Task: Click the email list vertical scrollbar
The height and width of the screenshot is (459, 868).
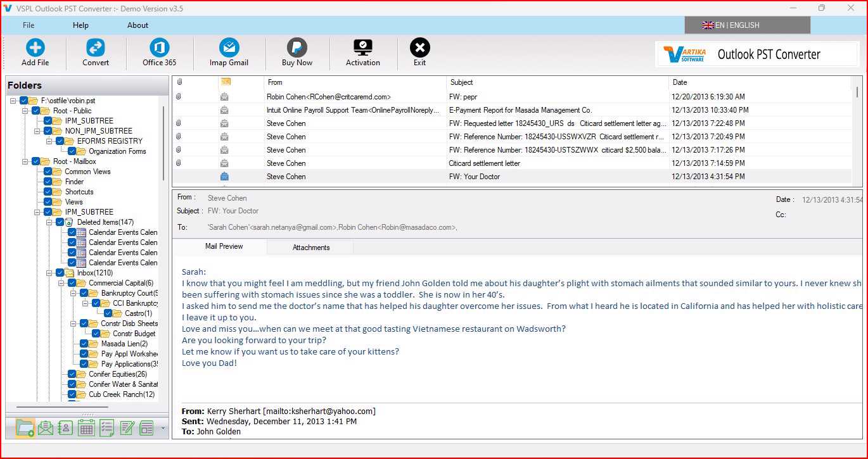Action: point(857,92)
